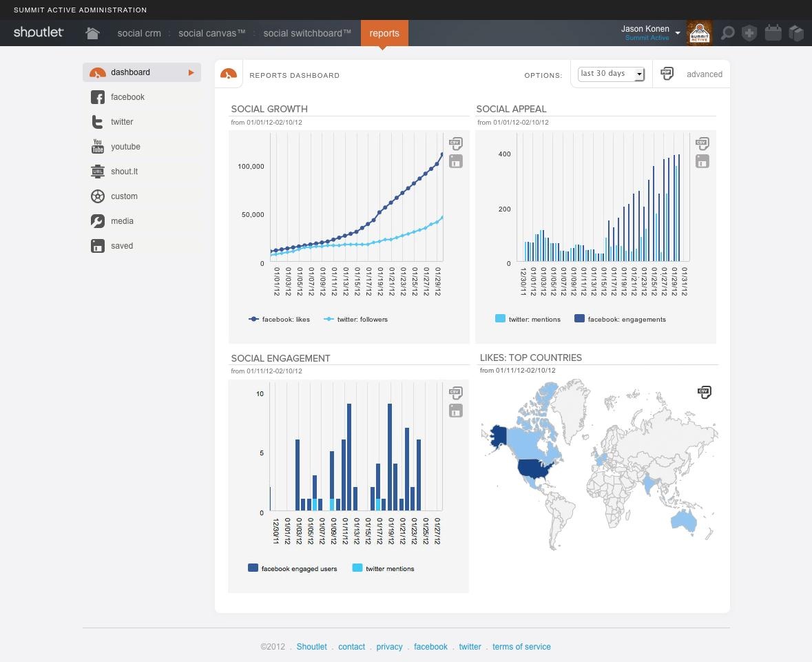812x662 pixels.
Task: Click the Shoutlet logo
Action: tap(39, 32)
